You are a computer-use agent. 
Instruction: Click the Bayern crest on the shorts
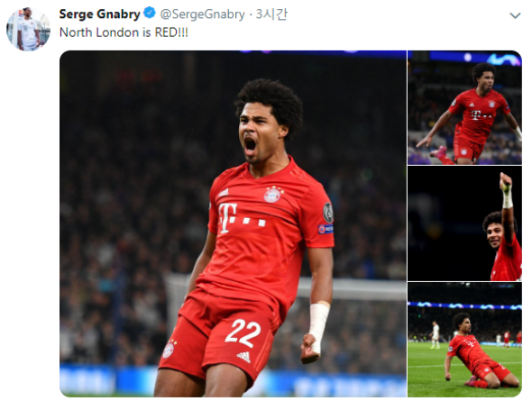click(169, 350)
